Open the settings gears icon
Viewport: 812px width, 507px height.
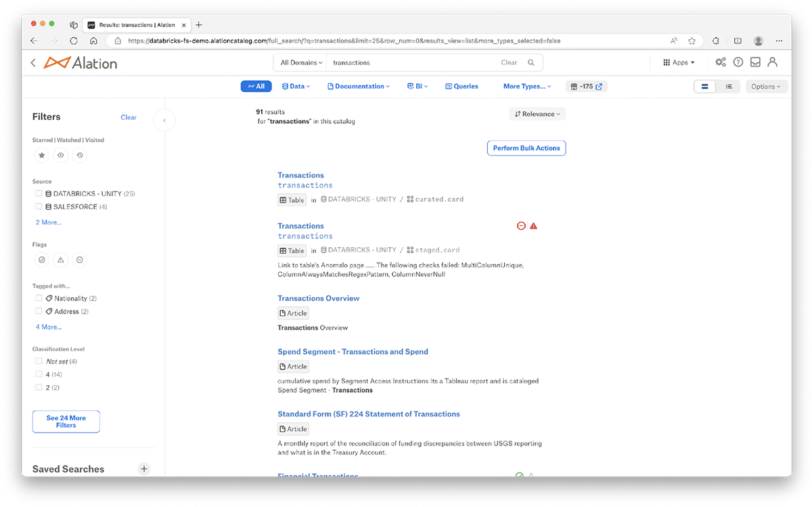pyautogui.click(x=721, y=62)
